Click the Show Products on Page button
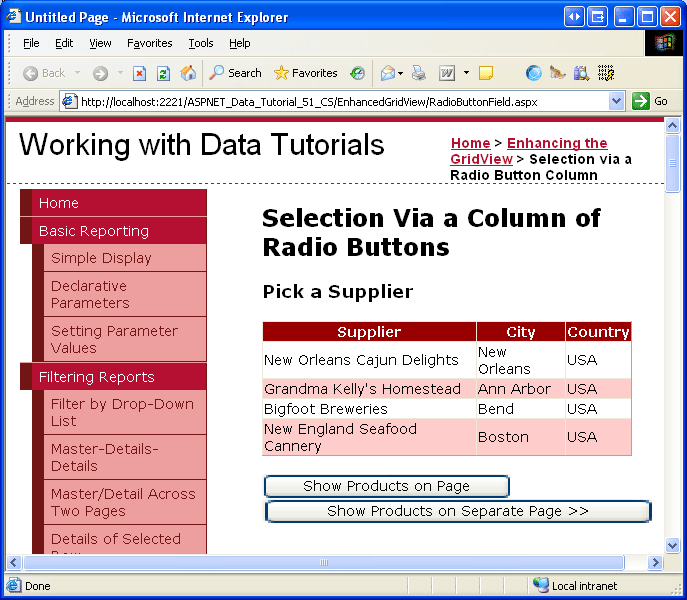 point(386,486)
